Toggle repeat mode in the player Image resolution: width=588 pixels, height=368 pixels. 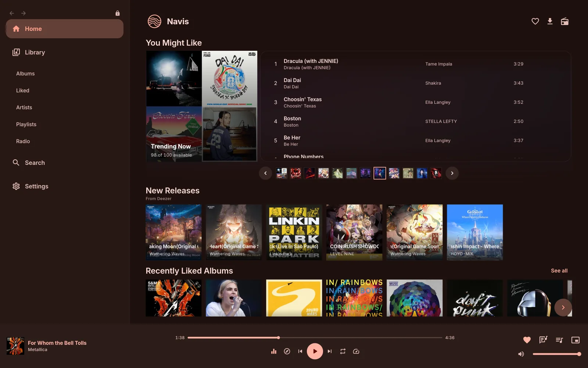click(343, 351)
